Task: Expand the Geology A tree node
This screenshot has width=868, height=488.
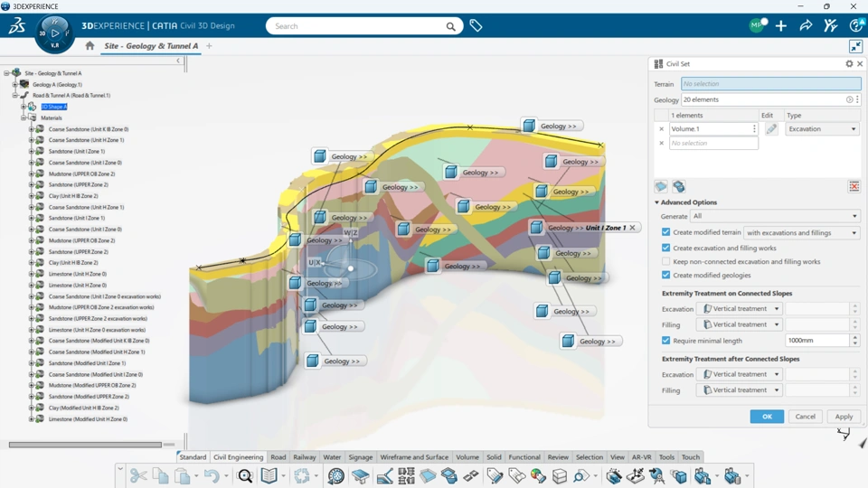Action: pos(15,85)
